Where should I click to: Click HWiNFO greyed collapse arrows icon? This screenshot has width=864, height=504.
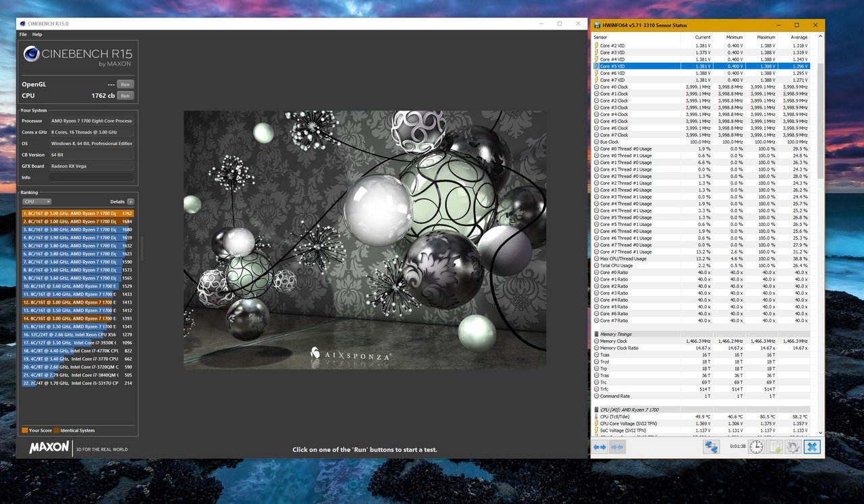tap(616, 447)
